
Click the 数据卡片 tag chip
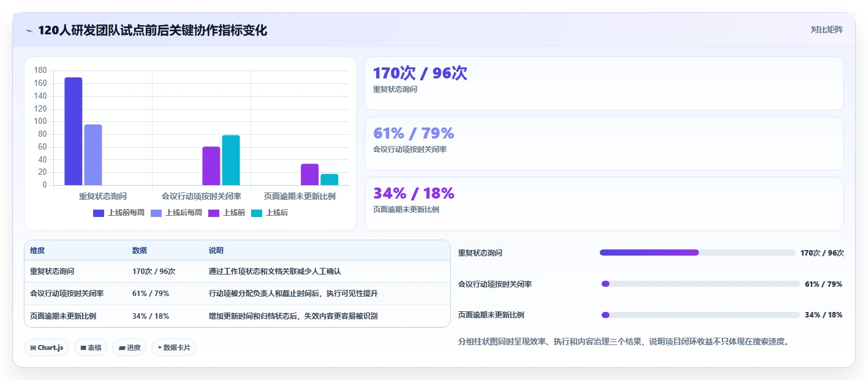pos(174,348)
